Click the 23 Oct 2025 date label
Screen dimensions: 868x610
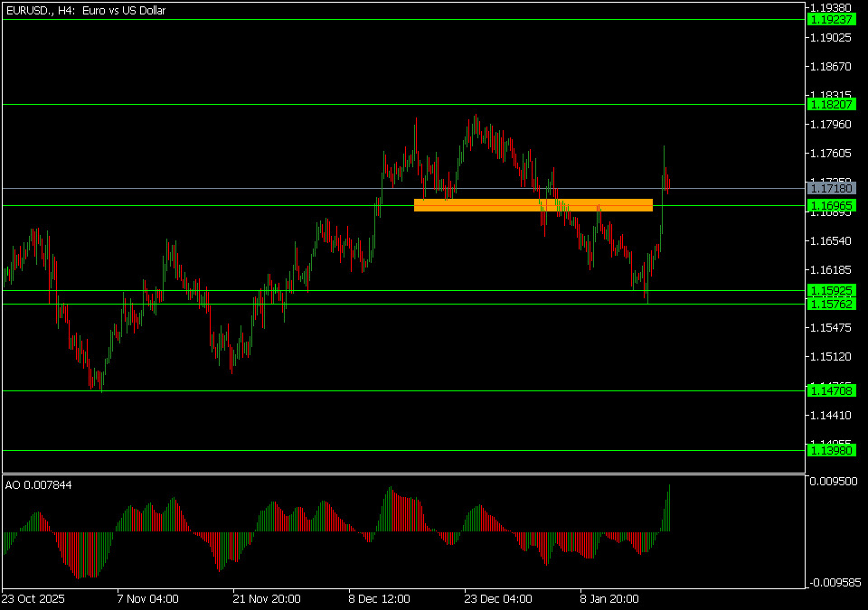click(33, 598)
